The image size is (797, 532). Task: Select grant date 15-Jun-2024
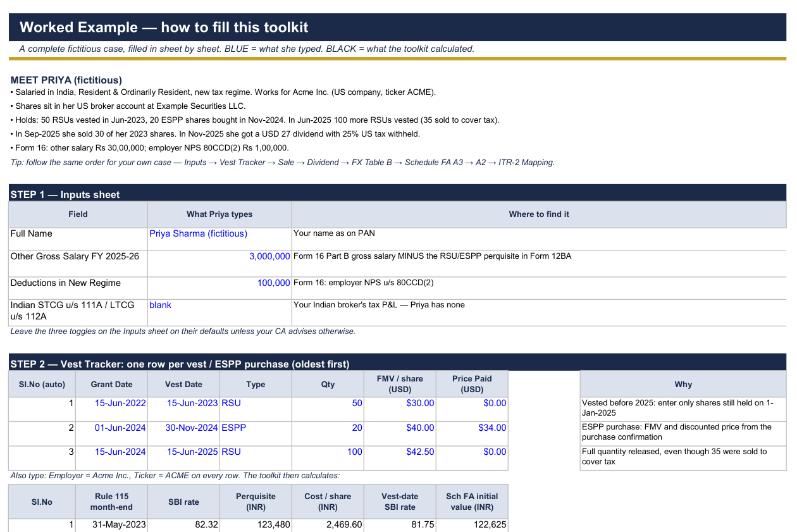click(111, 458)
